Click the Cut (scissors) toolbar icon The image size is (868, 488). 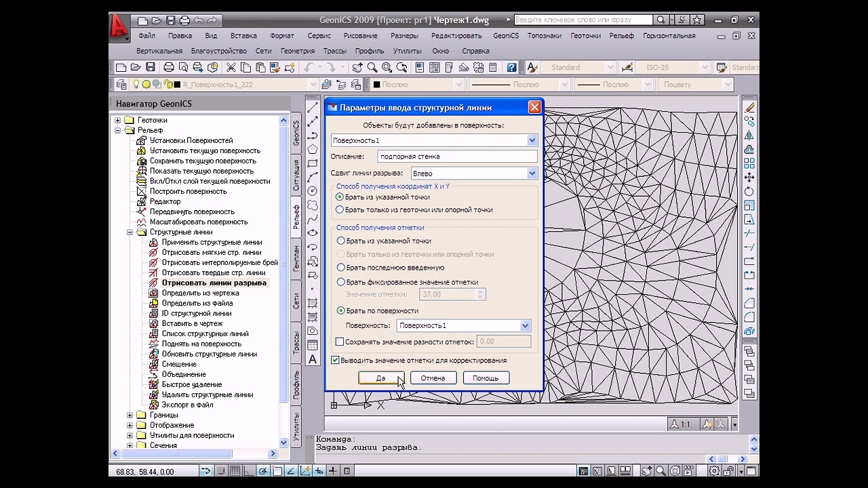(x=231, y=67)
